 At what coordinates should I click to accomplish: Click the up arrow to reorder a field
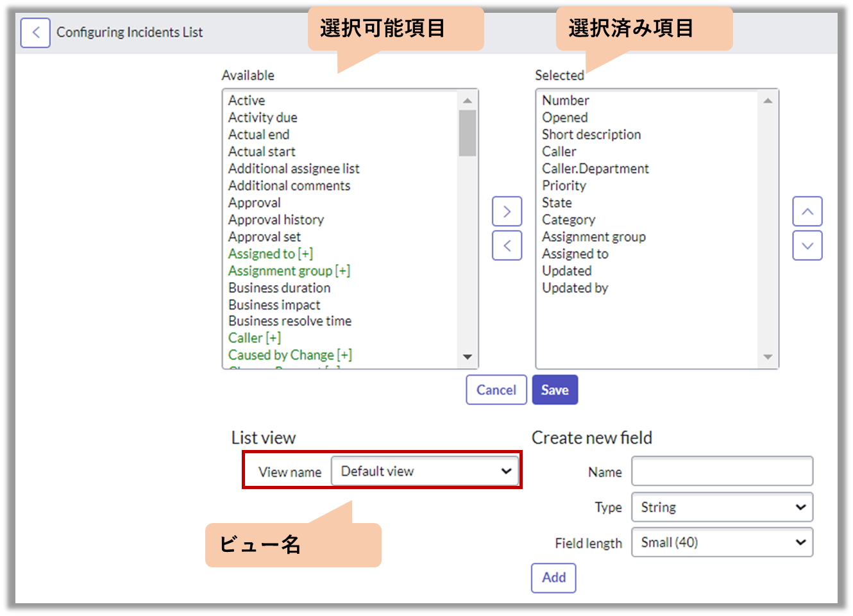click(807, 211)
